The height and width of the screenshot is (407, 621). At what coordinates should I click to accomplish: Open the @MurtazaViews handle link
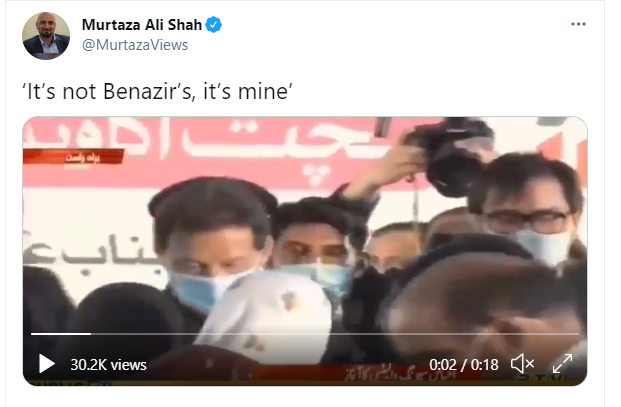tap(135, 45)
